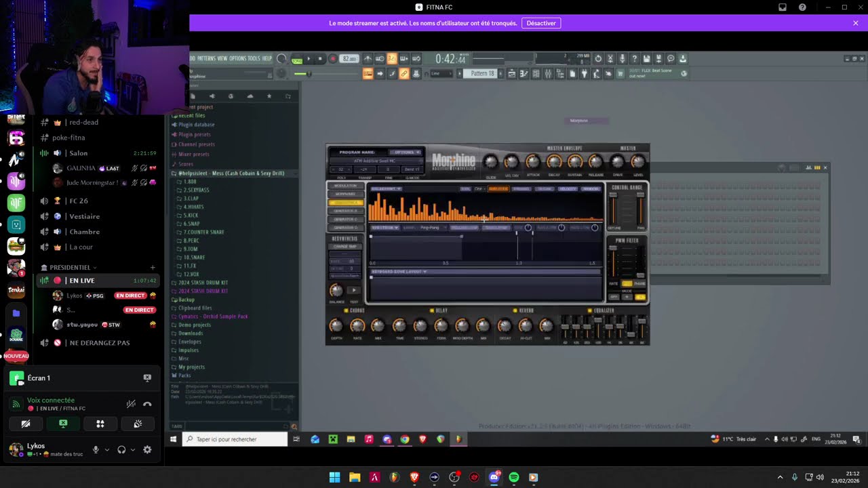Stop playback in FL Studio transport
The image size is (868, 488).
coord(320,59)
